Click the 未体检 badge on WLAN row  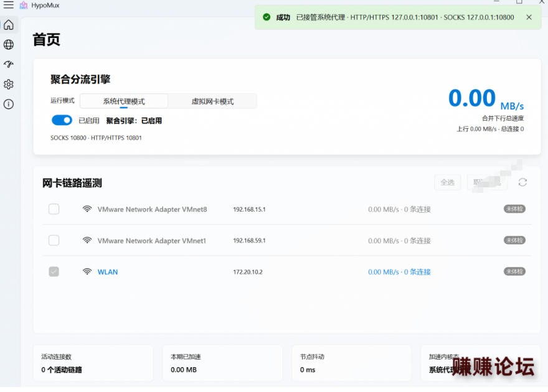click(514, 271)
